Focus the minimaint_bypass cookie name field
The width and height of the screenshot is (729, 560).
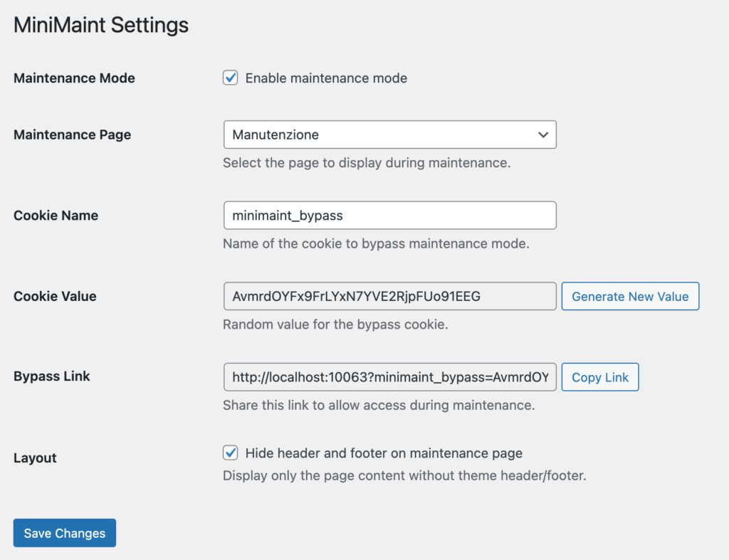click(x=389, y=216)
